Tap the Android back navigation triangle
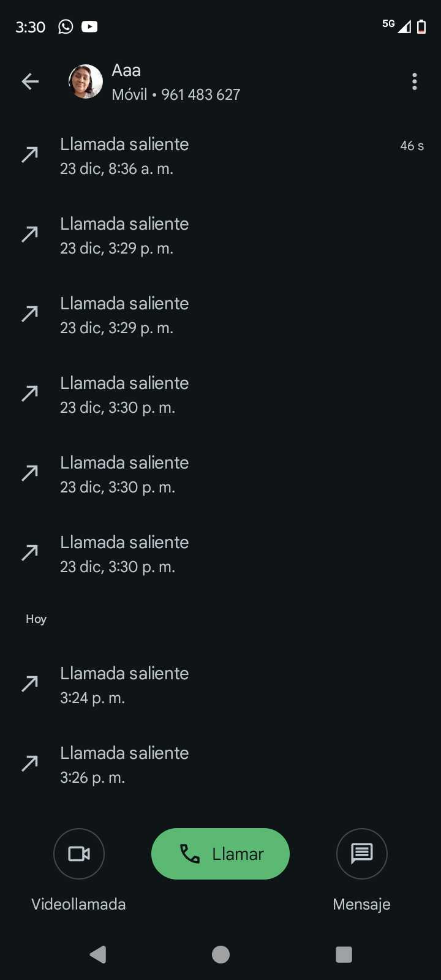441x980 pixels. pyautogui.click(x=98, y=954)
